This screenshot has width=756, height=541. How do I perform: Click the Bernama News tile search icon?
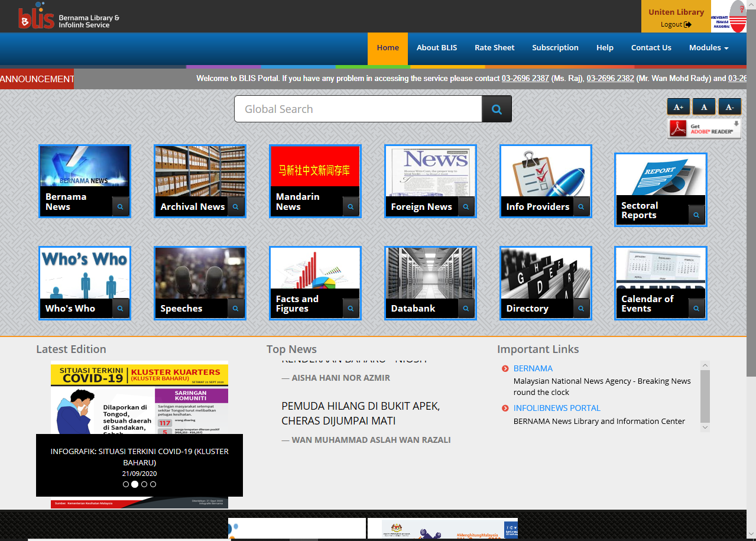coord(120,207)
